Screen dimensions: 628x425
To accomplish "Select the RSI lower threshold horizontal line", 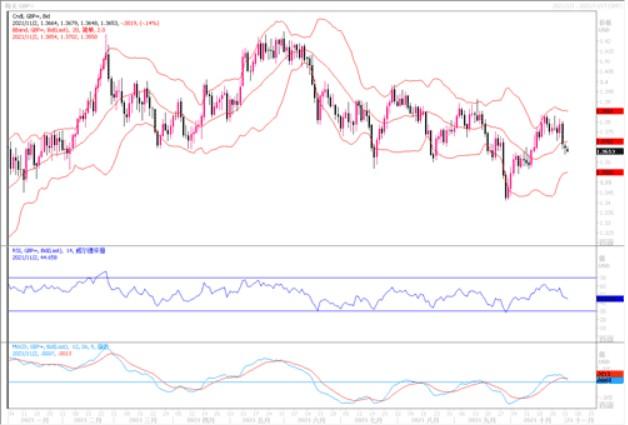I will pos(300,311).
